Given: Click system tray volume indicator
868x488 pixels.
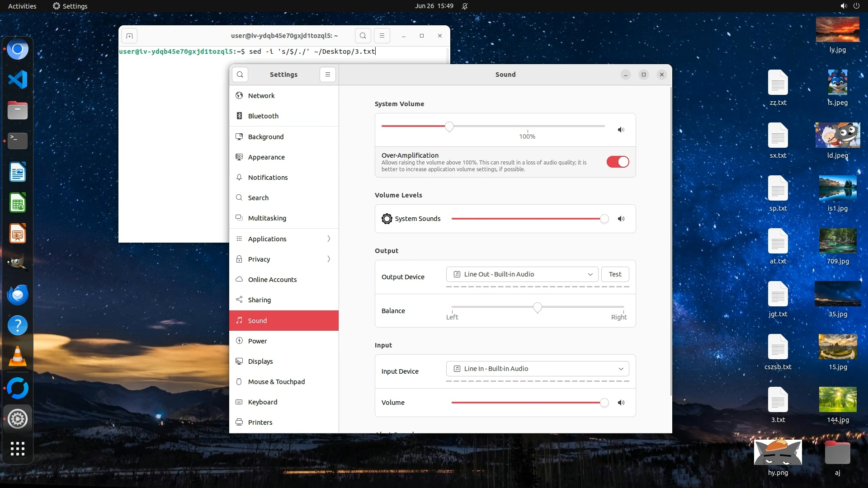Looking at the screenshot, I should (x=843, y=6).
